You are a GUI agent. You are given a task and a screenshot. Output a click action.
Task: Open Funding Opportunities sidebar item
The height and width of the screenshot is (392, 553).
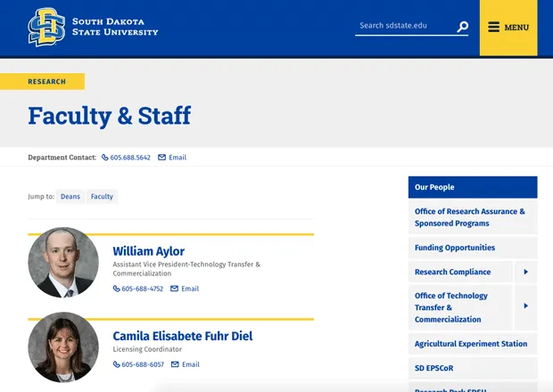(473, 248)
